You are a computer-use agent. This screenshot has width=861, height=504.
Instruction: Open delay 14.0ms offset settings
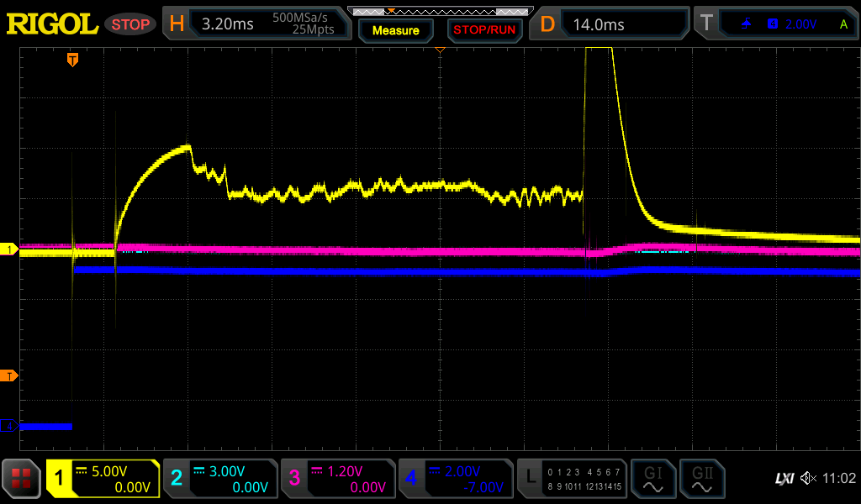tap(612, 24)
